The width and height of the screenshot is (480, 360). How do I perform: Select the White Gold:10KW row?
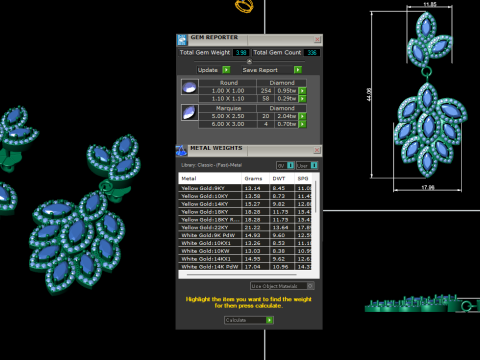coord(245,251)
